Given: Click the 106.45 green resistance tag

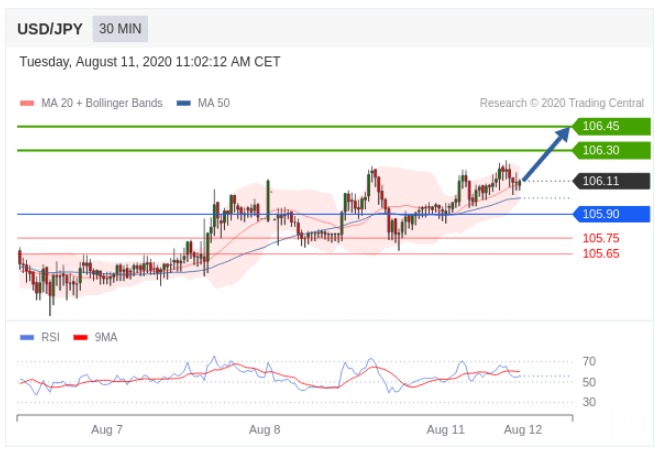Looking at the screenshot, I should (612, 126).
